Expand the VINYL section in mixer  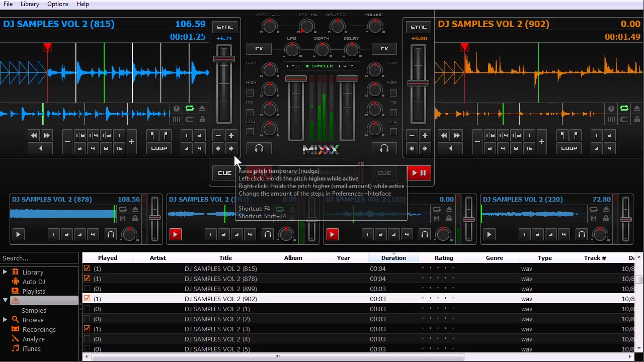coord(347,66)
